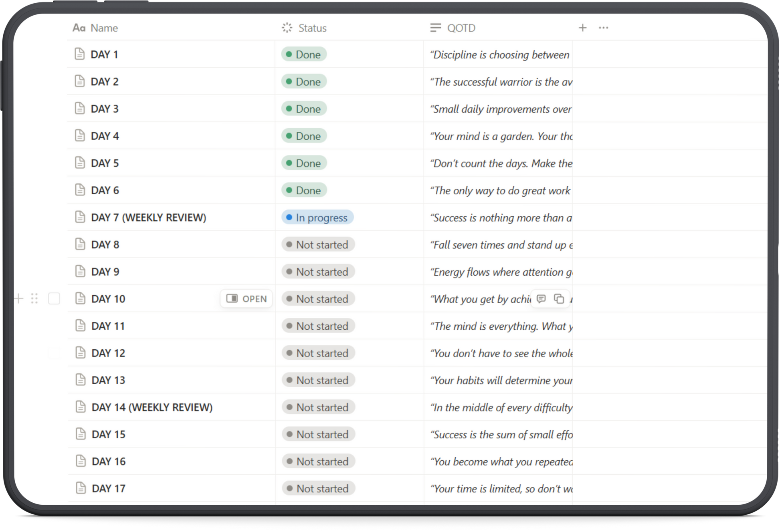Click the page icon of DAY 16
This screenshot has width=780, height=532.
tap(81, 461)
